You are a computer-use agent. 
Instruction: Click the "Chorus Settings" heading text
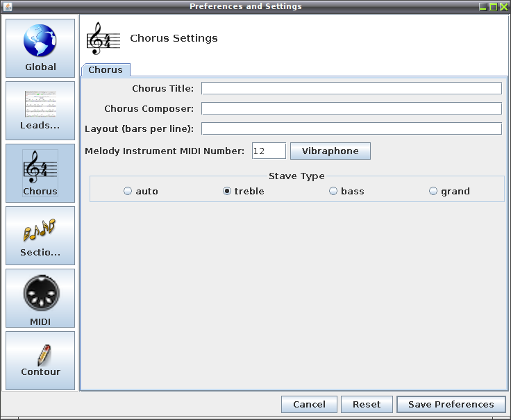(174, 38)
